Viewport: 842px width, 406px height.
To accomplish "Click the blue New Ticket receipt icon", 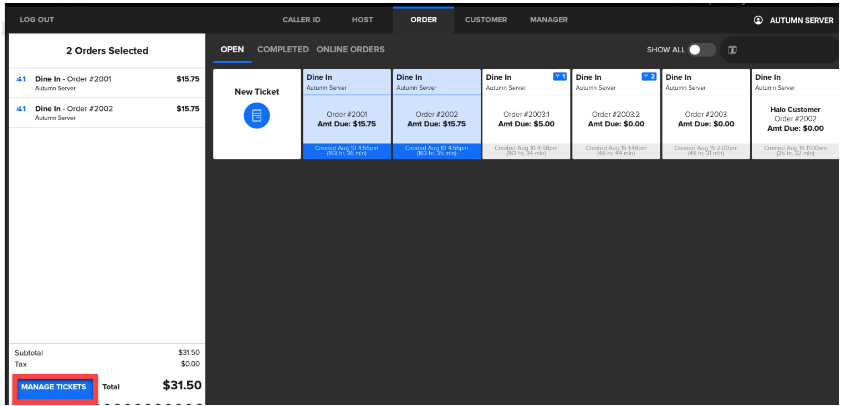I will (256, 116).
